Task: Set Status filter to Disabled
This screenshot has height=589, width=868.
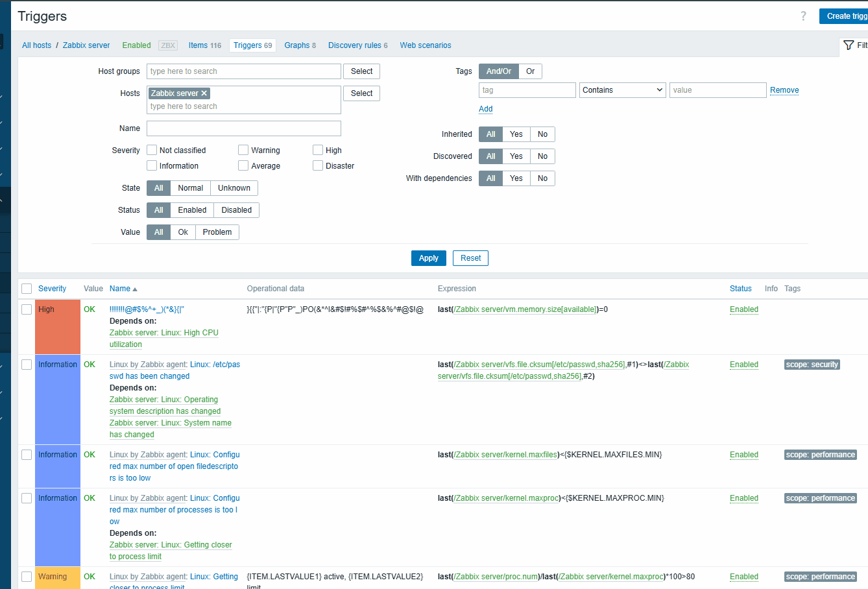Action: point(237,210)
